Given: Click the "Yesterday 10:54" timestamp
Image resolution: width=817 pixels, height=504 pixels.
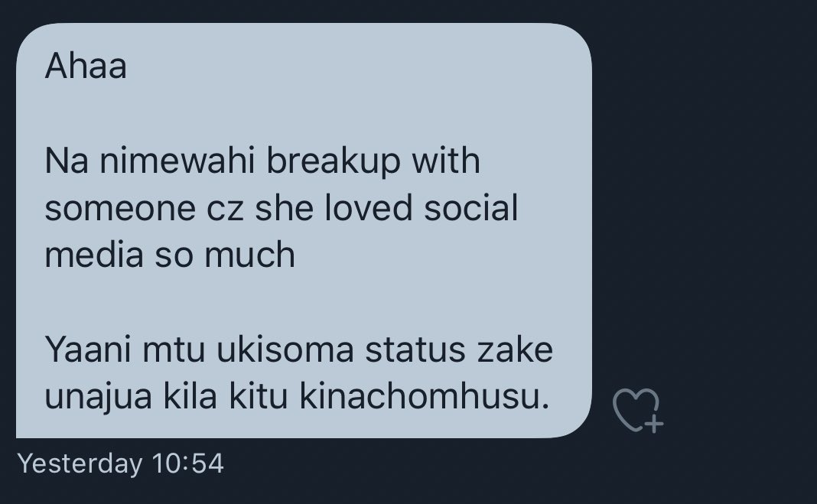Looking at the screenshot, I should [x=121, y=463].
